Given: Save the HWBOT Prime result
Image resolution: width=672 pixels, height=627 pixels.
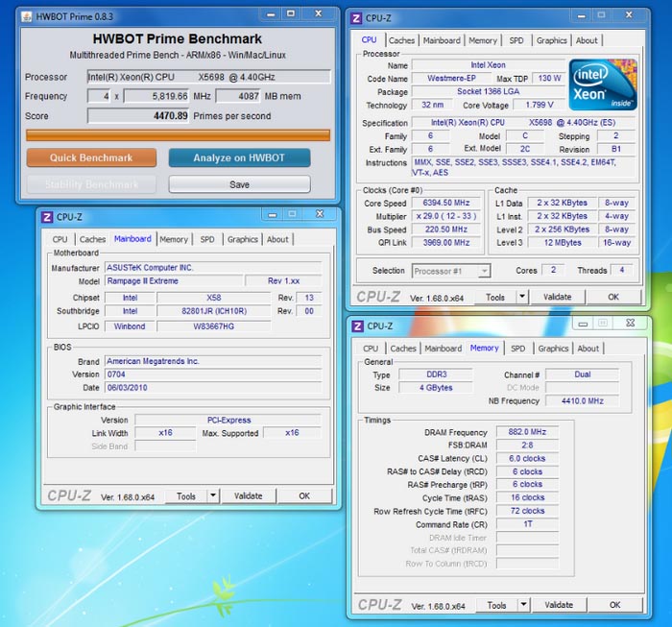Looking at the screenshot, I should coord(239,184).
